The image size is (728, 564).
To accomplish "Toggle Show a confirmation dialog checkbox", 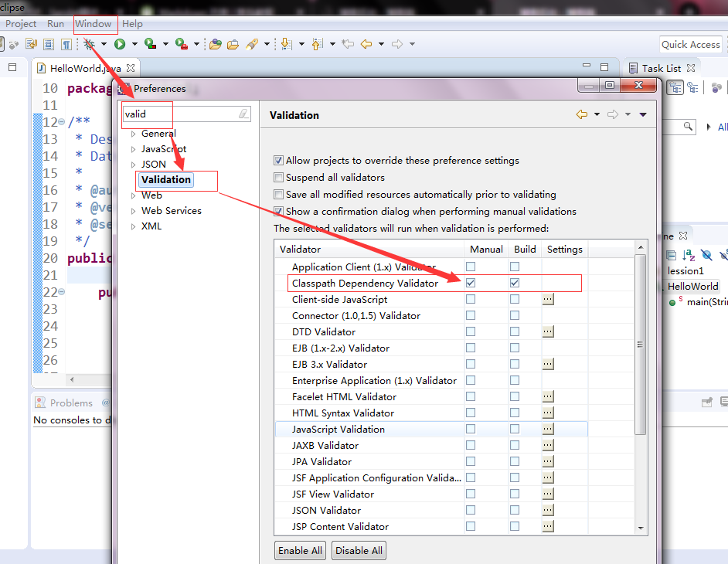I will coord(278,211).
